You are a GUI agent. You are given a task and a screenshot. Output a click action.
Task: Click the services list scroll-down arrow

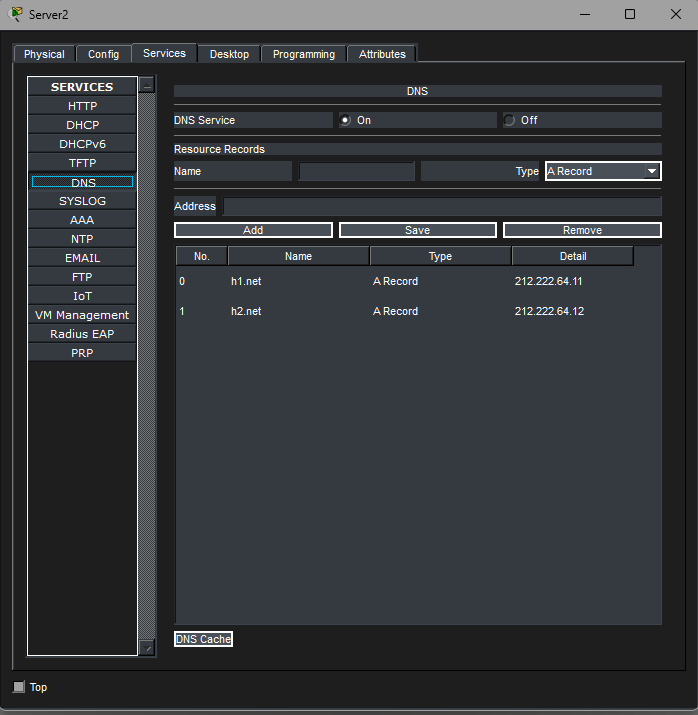point(147,648)
